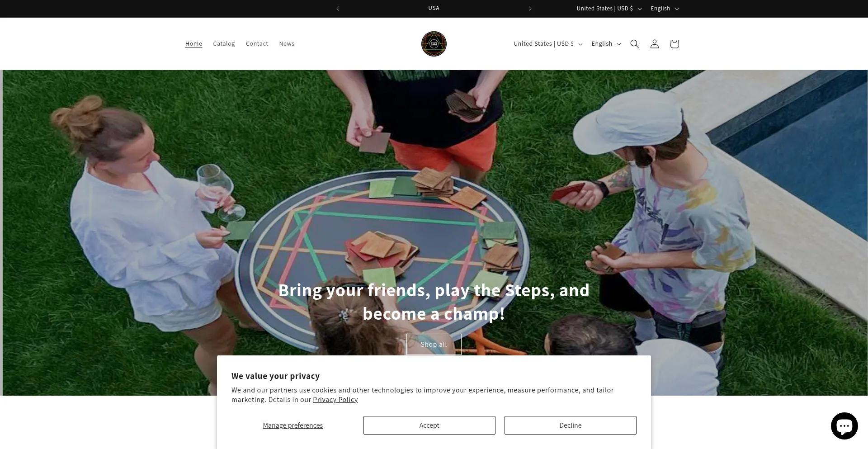
Task: Show next announcement with right arrow
Action: click(530, 9)
